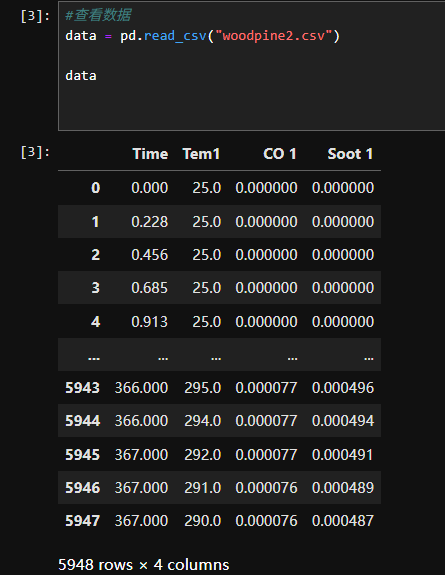The image size is (445, 575).
Task: Click the ellipsis in the index column
Action: [x=94, y=358]
